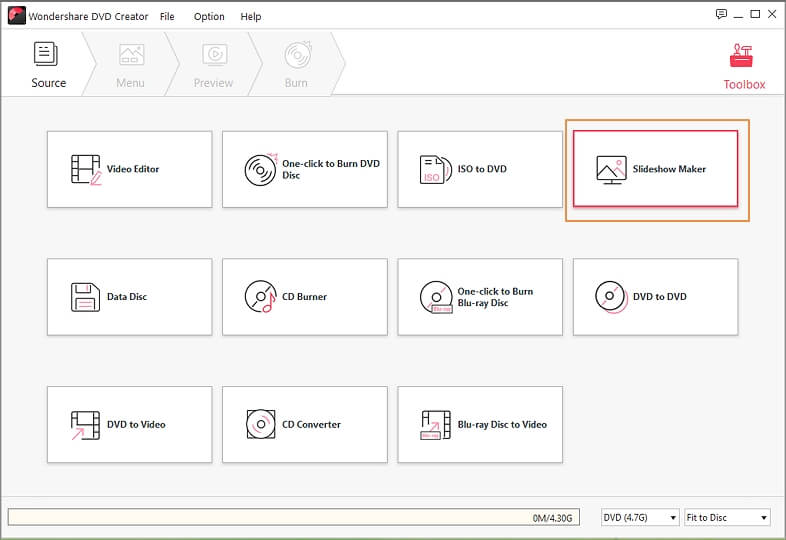
Task: Maximize the DVD Creator window
Action: pyautogui.click(x=755, y=14)
